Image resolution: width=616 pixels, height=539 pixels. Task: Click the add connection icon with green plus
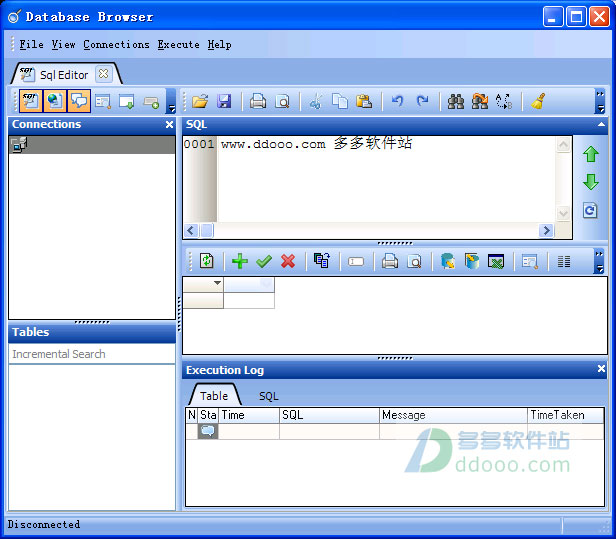tap(151, 103)
